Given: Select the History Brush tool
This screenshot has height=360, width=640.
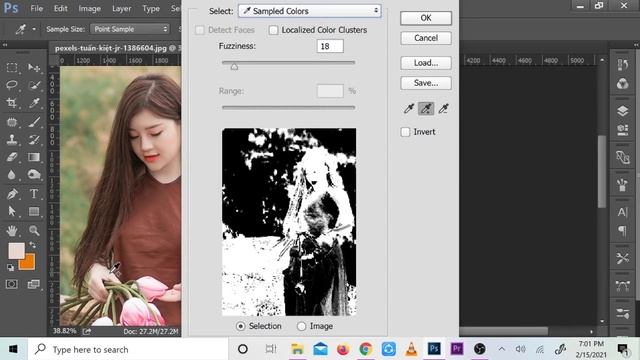Looking at the screenshot, I should 34,139.
